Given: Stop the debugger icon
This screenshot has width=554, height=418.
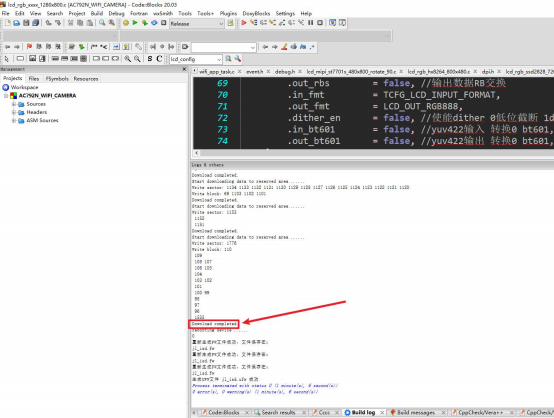Looking at the screenshot, I should (x=320, y=23).
